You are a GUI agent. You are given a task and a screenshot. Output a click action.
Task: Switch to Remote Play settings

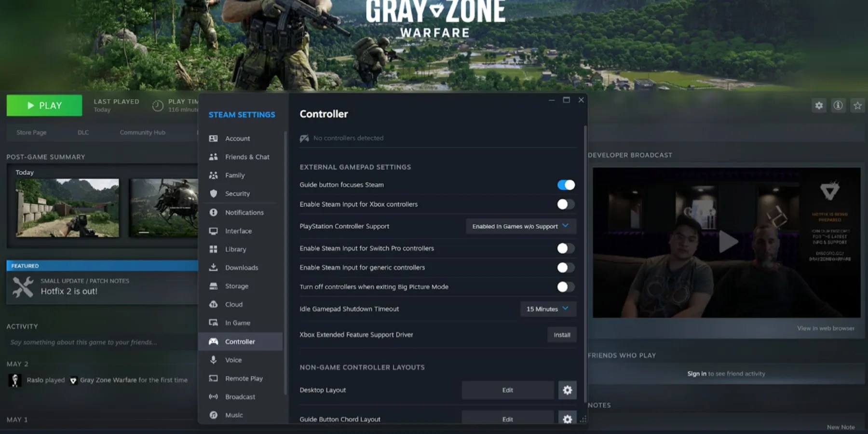(x=240, y=379)
